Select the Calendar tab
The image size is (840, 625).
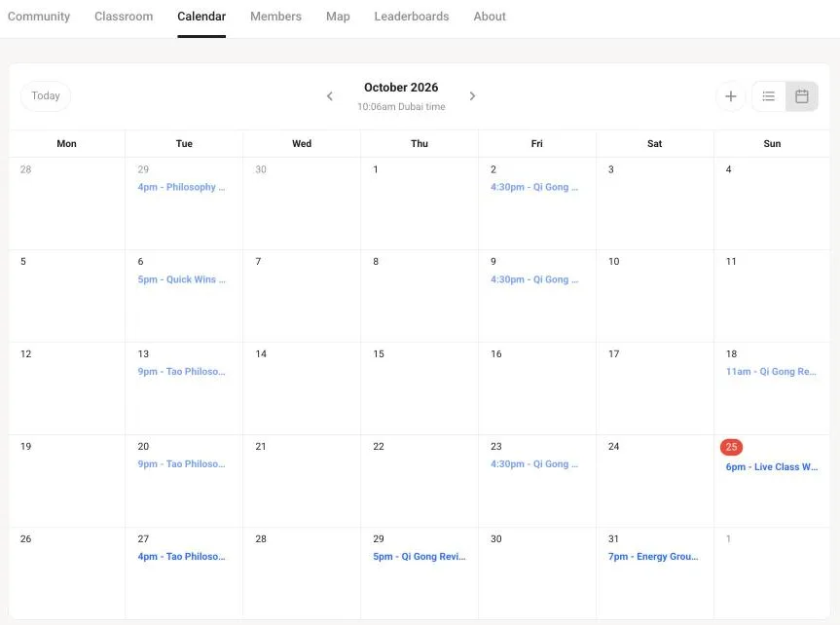click(201, 17)
